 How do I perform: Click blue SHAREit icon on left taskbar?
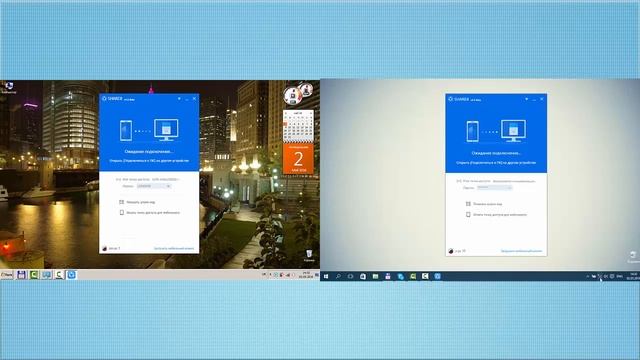pos(71,275)
